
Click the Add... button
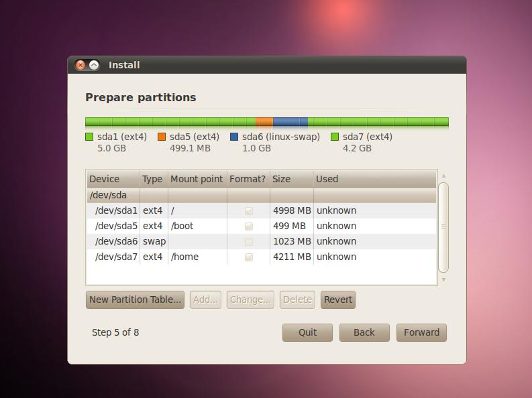[x=205, y=300]
